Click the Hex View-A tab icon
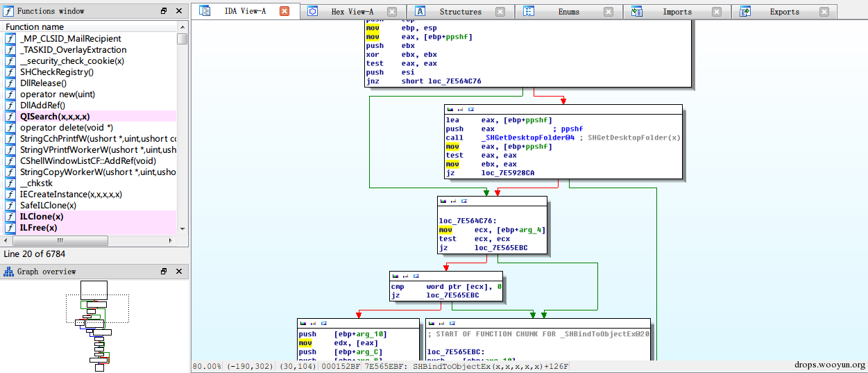 coord(313,11)
